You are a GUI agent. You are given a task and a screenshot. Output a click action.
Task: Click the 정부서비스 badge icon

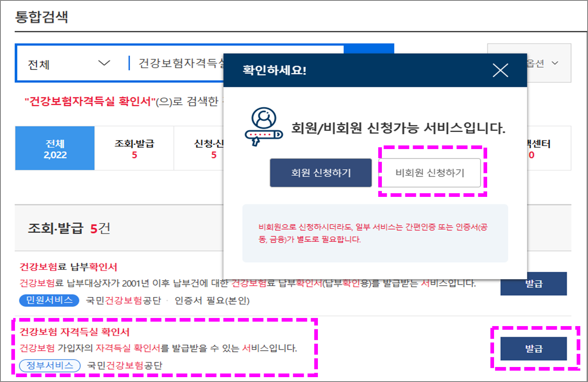49,365
